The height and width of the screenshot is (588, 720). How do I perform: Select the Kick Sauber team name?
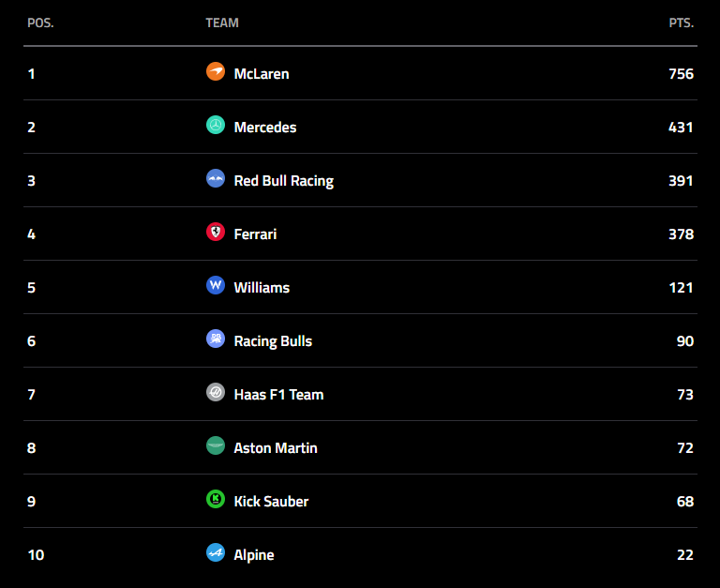[271, 501]
